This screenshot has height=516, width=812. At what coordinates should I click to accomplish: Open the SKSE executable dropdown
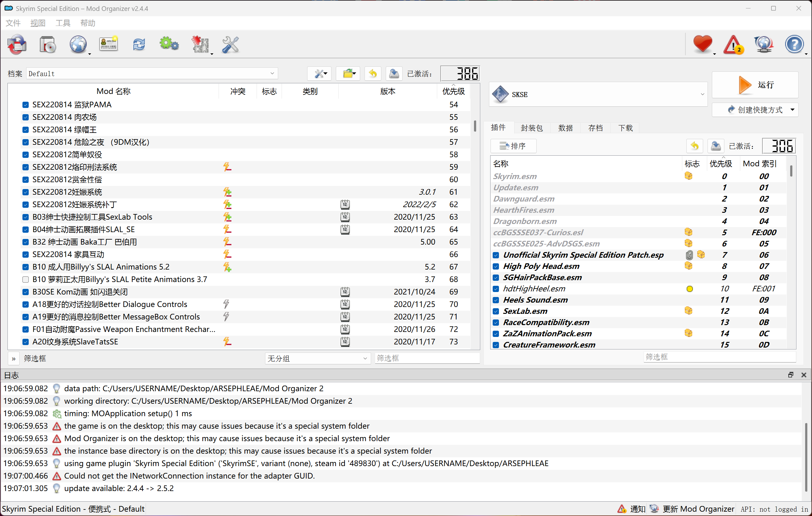pyautogui.click(x=598, y=95)
